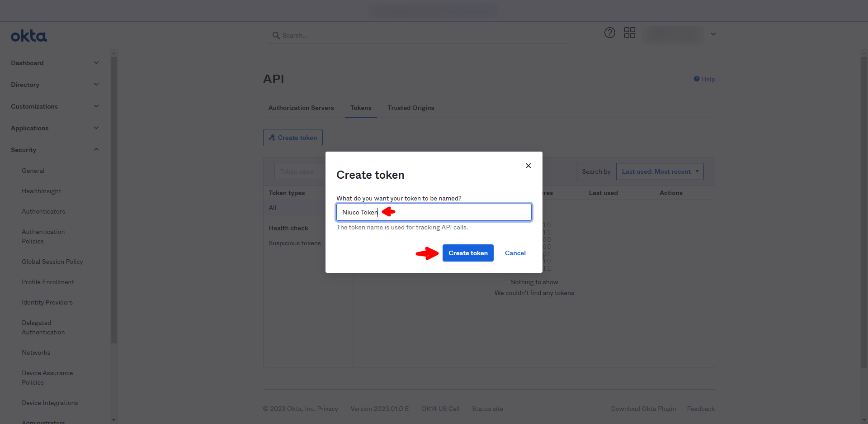This screenshot has height=424, width=868.
Task: Open the Last used: Most recent dropdown
Action: (x=660, y=172)
